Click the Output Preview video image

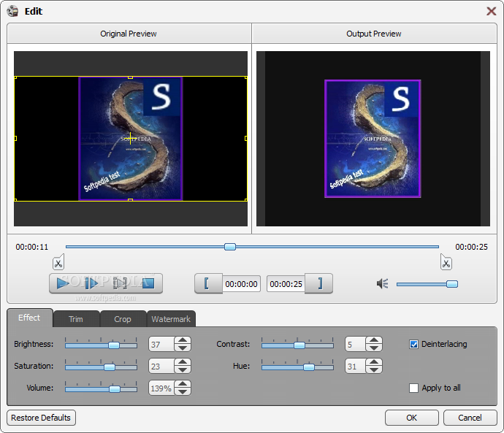373,139
